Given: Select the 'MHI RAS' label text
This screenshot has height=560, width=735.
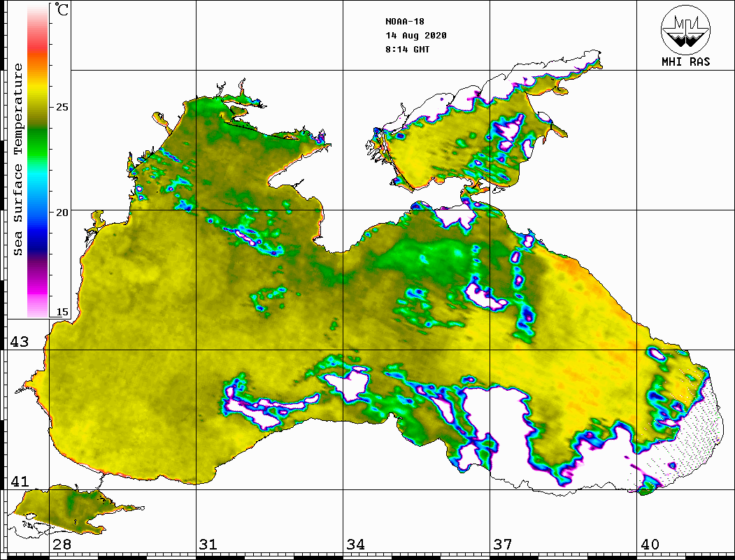Looking at the screenshot, I should click(x=686, y=62).
